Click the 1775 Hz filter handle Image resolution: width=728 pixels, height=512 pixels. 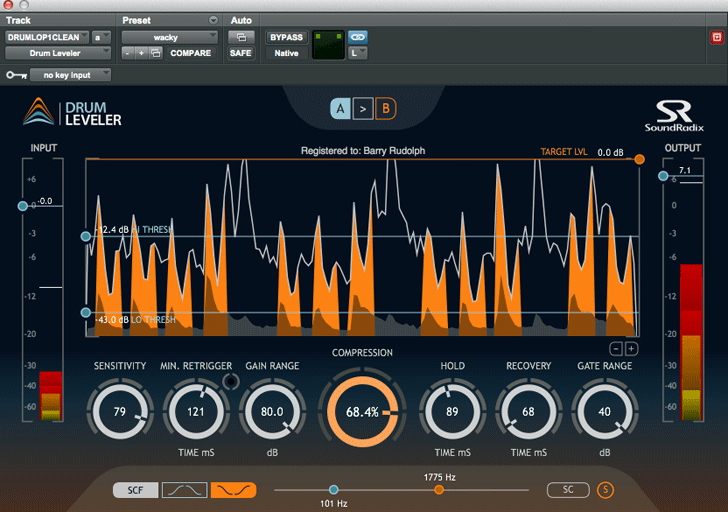pyautogui.click(x=439, y=490)
